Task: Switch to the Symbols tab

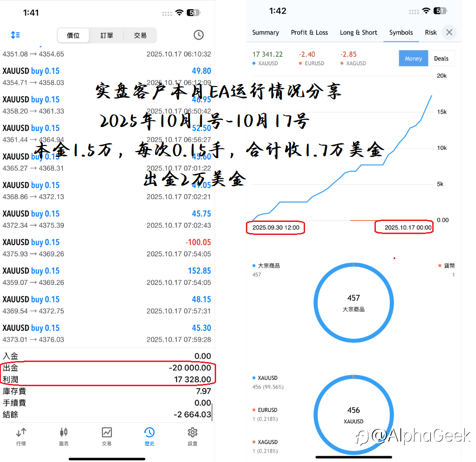Action: click(x=401, y=33)
